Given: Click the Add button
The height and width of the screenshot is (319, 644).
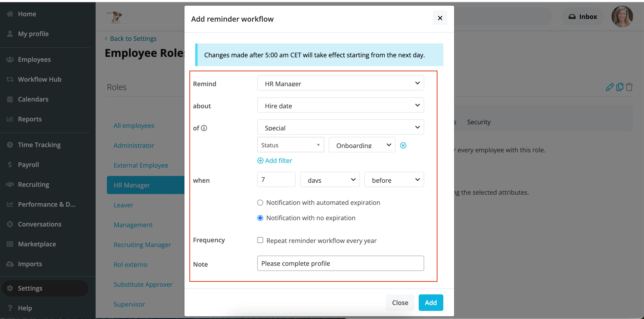Looking at the screenshot, I should [430, 303].
